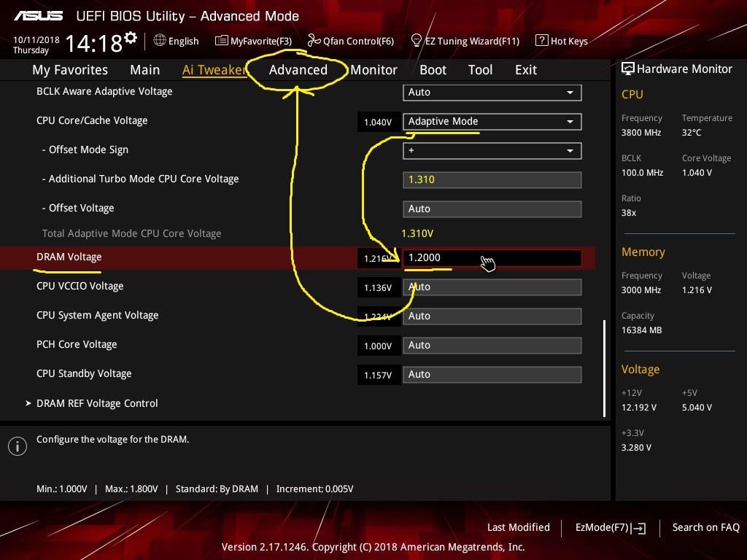Click the Hot Keys question mark icon

pyautogui.click(x=542, y=41)
